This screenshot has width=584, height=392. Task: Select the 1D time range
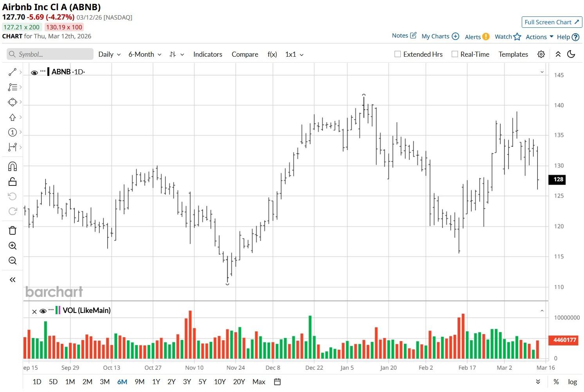[x=37, y=382]
